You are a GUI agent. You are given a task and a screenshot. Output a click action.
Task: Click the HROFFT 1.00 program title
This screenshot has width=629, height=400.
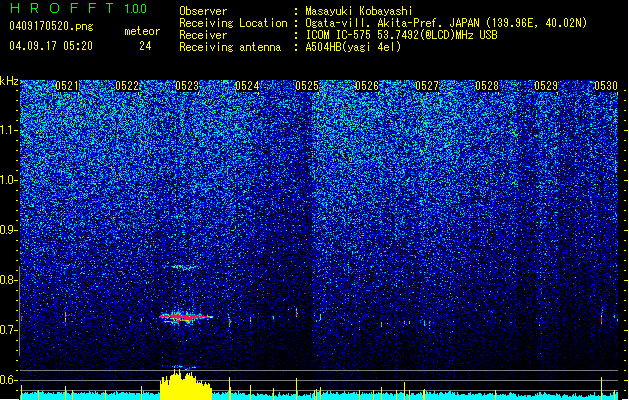(x=79, y=8)
